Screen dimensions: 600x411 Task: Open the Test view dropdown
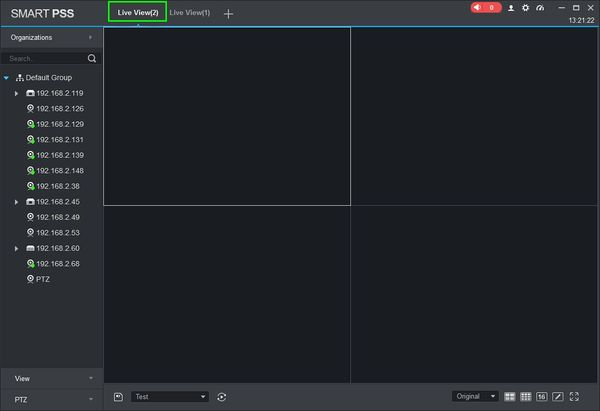click(x=170, y=397)
